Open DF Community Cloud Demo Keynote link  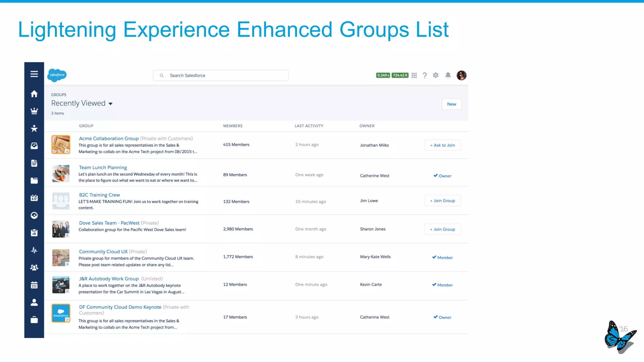click(120, 307)
